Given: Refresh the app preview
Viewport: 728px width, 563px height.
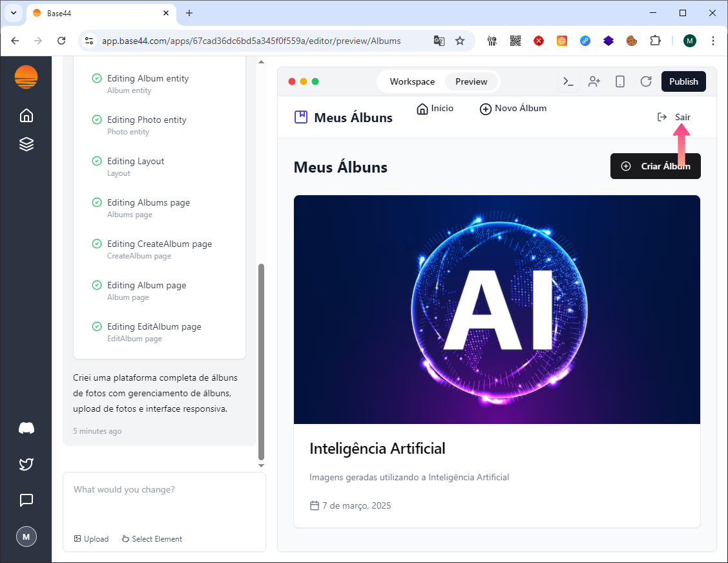Looking at the screenshot, I should (x=646, y=81).
